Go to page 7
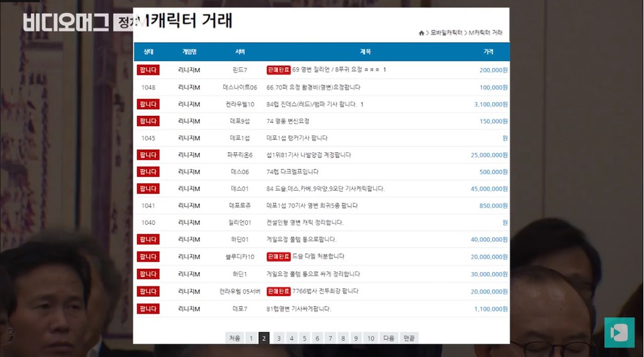This screenshot has width=644, height=357. [x=330, y=338]
